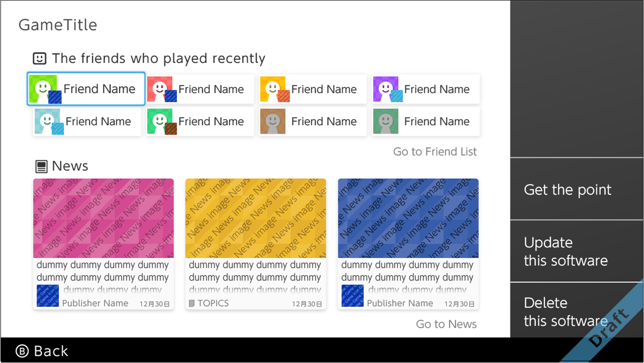Choose Update this software

(577, 251)
